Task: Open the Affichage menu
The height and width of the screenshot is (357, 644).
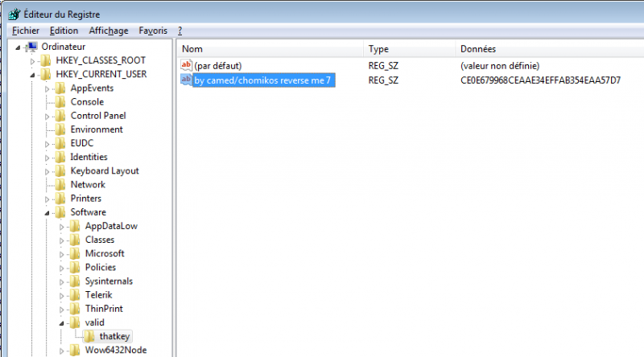Action: click(x=109, y=31)
